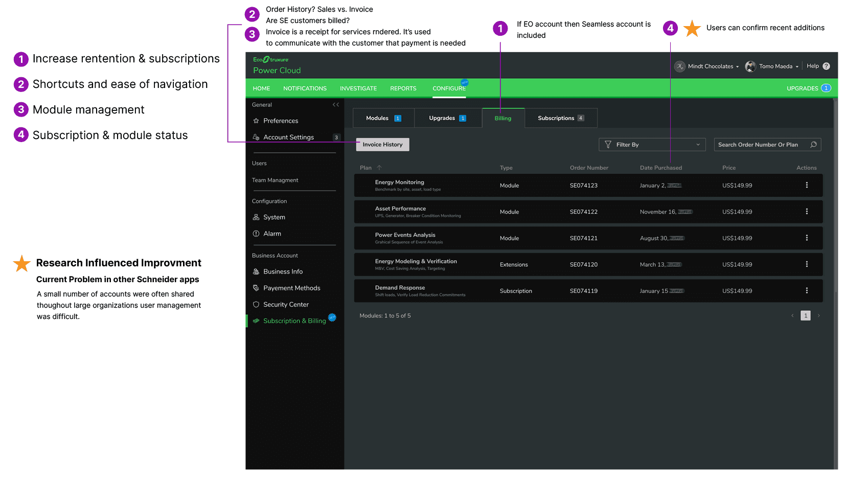Open Alarm configuration in the sidebar

272,234
